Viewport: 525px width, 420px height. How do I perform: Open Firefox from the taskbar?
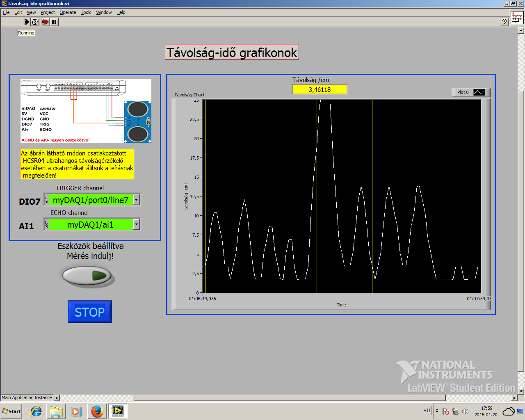[x=97, y=411]
